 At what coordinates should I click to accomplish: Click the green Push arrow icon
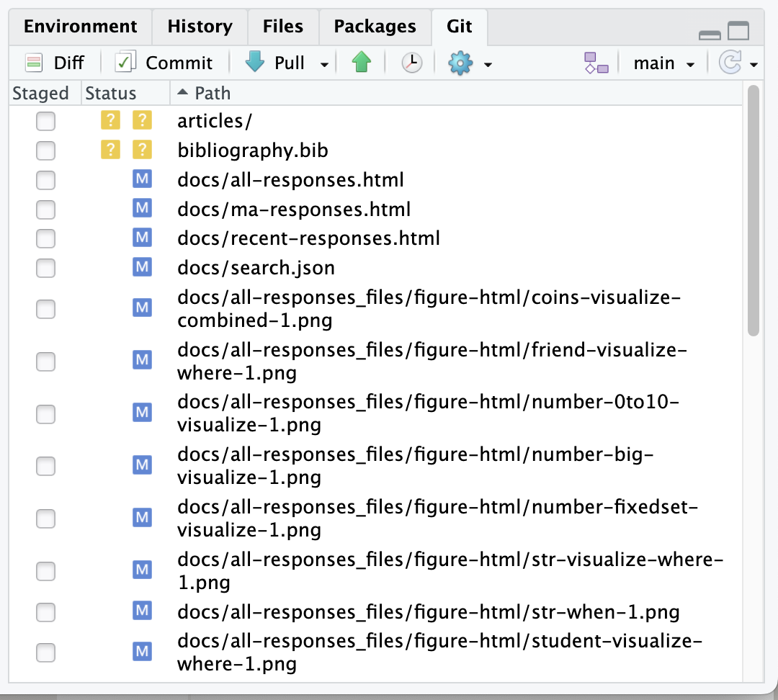pos(362,63)
